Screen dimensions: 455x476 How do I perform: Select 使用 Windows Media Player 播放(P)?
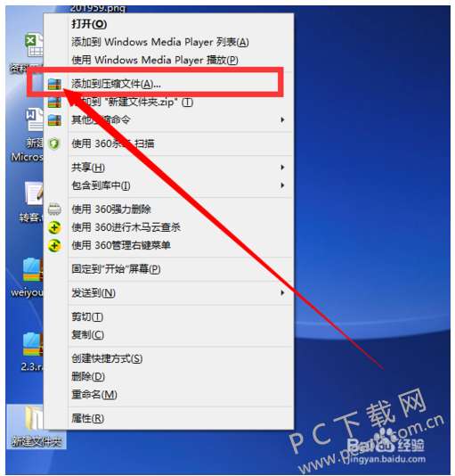click(x=155, y=60)
